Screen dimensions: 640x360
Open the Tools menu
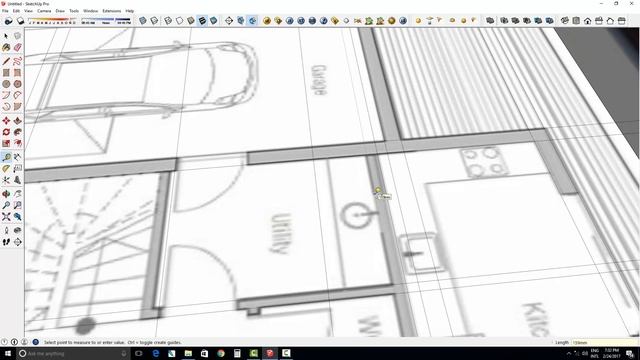tap(74, 11)
